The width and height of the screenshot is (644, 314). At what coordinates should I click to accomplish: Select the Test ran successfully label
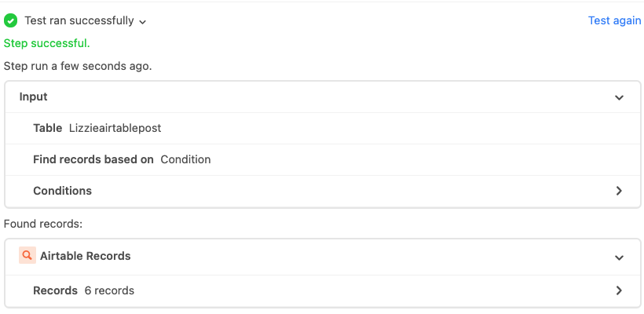[79, 20]
